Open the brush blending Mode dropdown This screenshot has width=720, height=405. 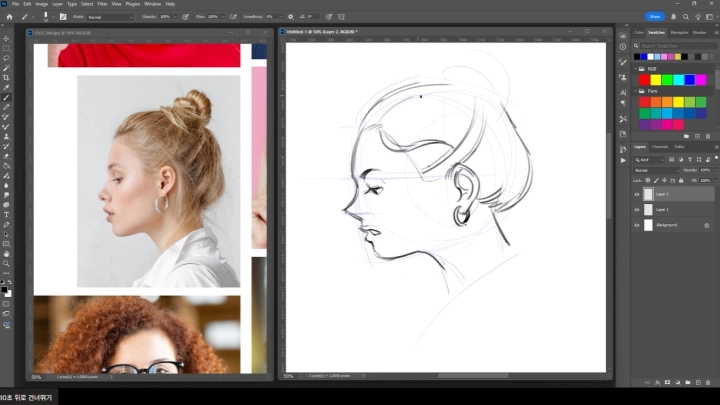tap(110, 17)
